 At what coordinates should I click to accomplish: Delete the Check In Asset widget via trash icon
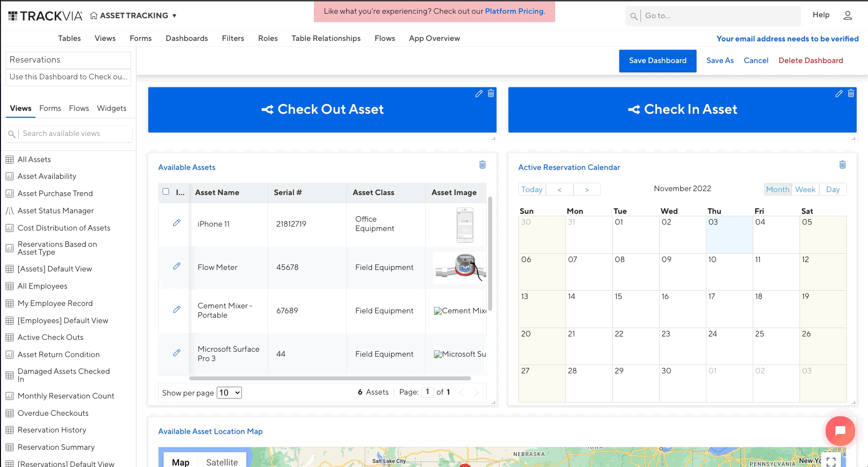click(851, 94)
